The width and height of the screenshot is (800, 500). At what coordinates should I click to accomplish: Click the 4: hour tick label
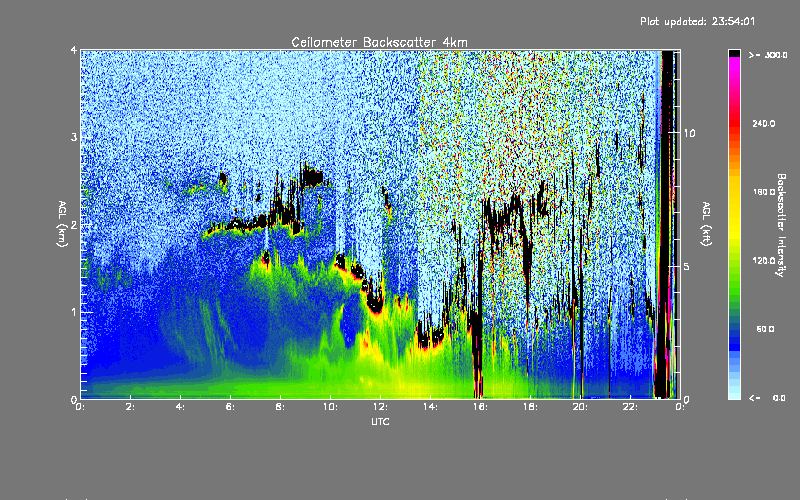pyautogui.click(x=180, y=407)
